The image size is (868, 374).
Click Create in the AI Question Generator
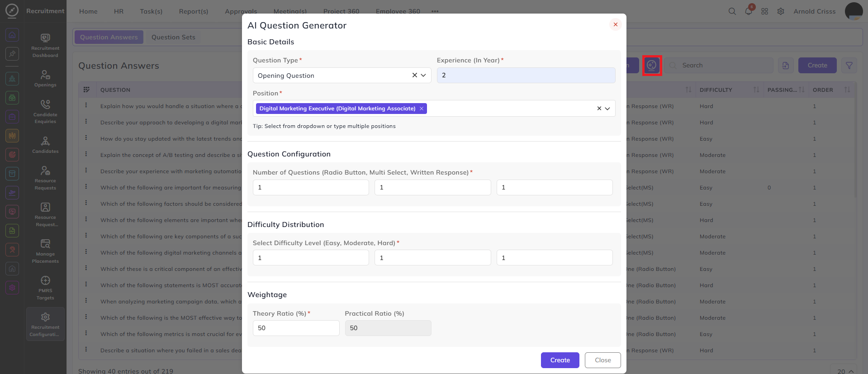(560, 360)
